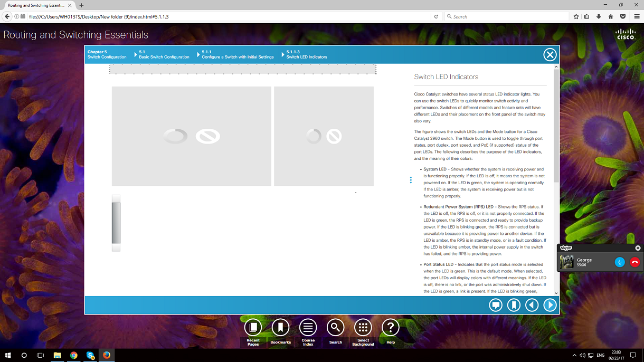Switch ENG input language

coord(600,355)
